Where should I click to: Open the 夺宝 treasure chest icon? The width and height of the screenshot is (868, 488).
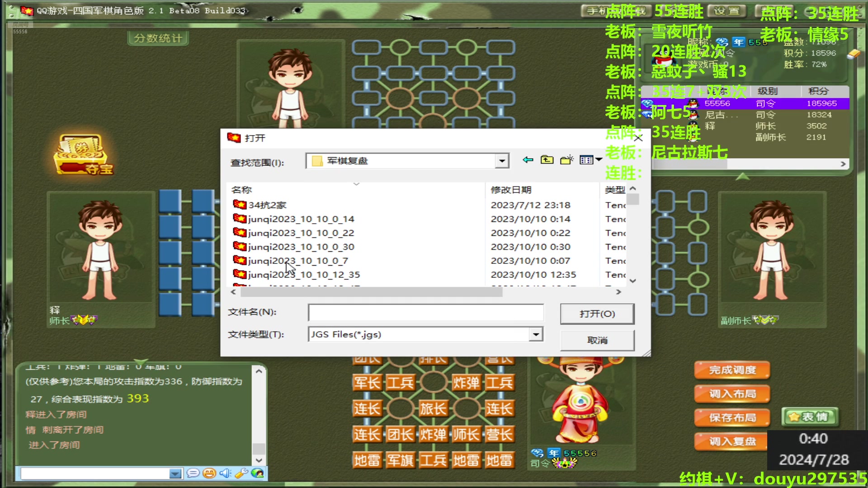82,155
